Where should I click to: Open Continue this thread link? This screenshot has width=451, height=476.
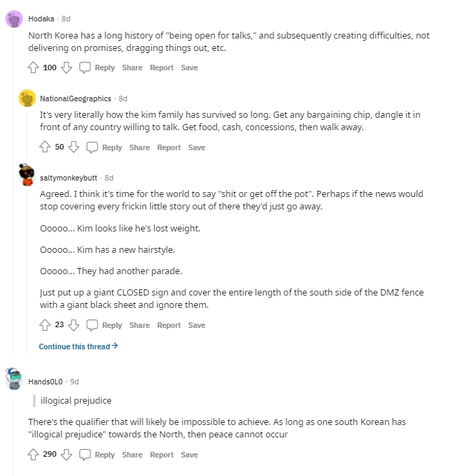tap(78, 346)
